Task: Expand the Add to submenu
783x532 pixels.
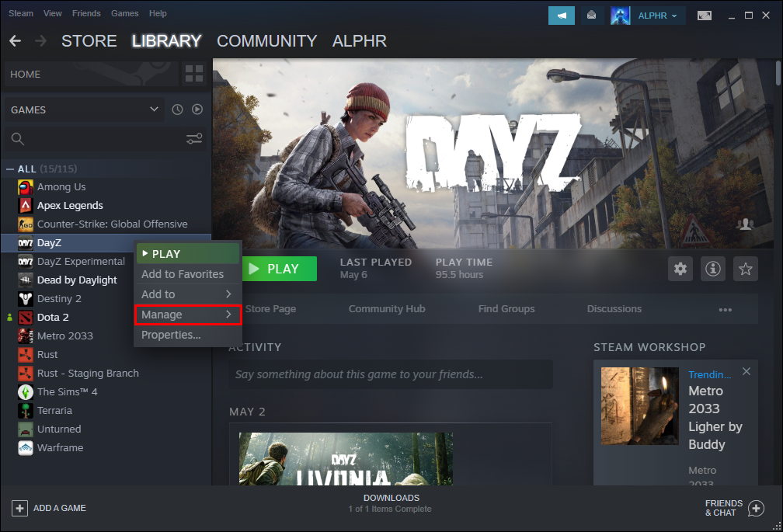Action: click(x=188, y=294)
